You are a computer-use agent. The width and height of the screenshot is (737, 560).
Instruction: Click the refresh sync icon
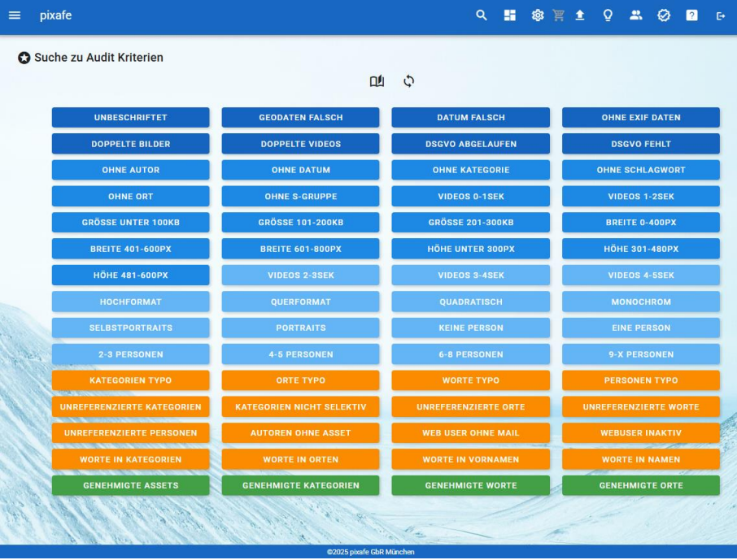pyautogui.click(x=408, y=81)
